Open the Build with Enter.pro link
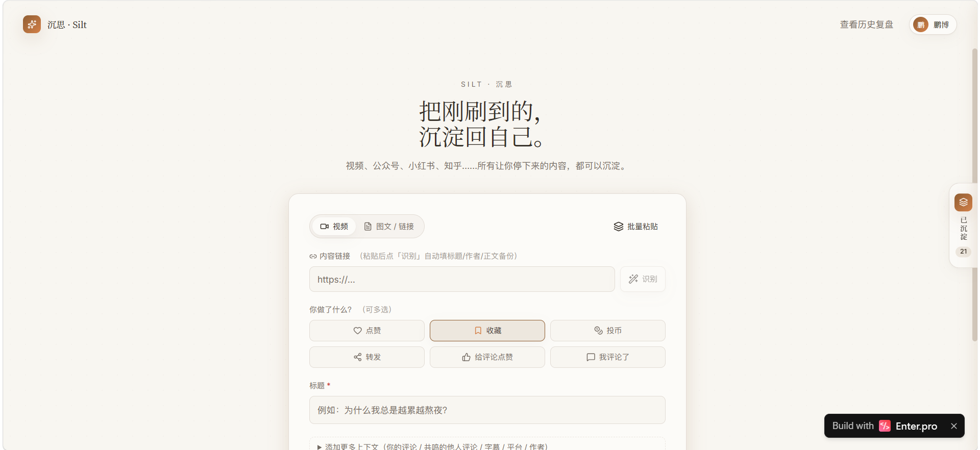This screenshot has height=450, width=980. 885,426
